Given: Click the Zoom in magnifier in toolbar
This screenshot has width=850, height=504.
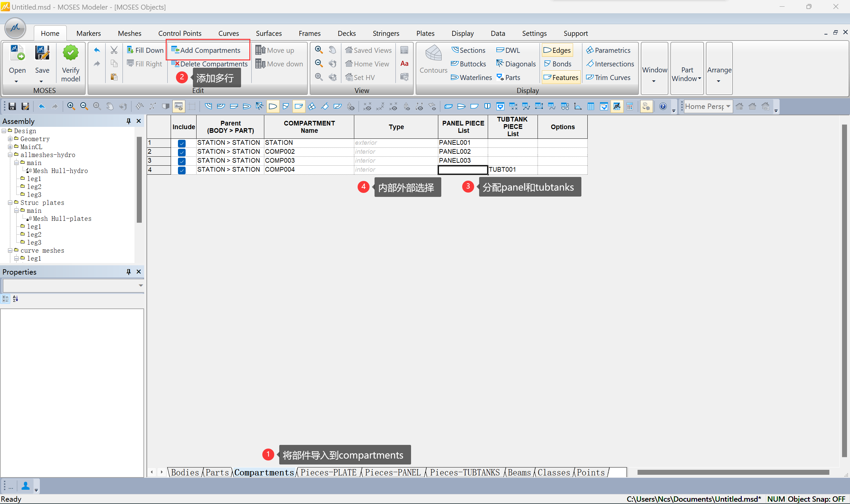Looking at the screenshot, I should pyautogui.click(x=71, y=106).
